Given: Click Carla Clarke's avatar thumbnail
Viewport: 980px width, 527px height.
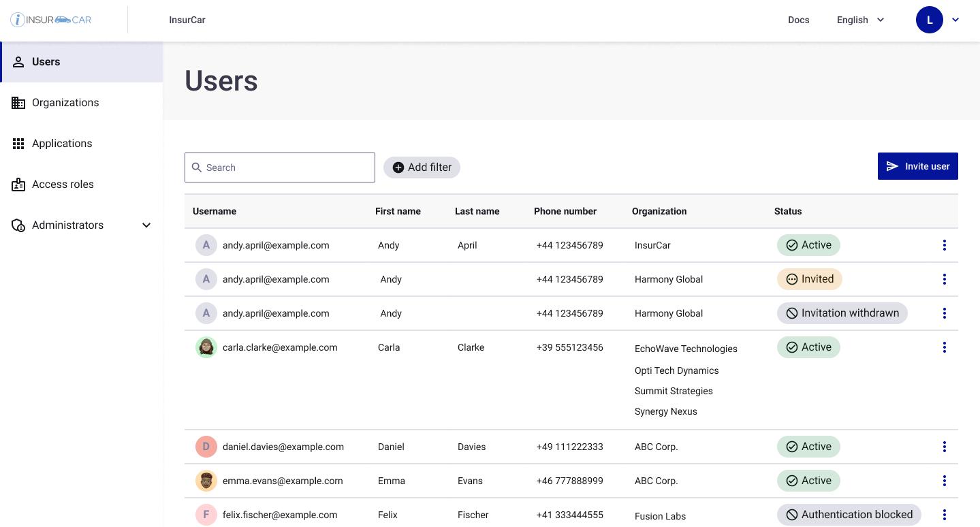Looking at the screenshot, I should (206, 347).
